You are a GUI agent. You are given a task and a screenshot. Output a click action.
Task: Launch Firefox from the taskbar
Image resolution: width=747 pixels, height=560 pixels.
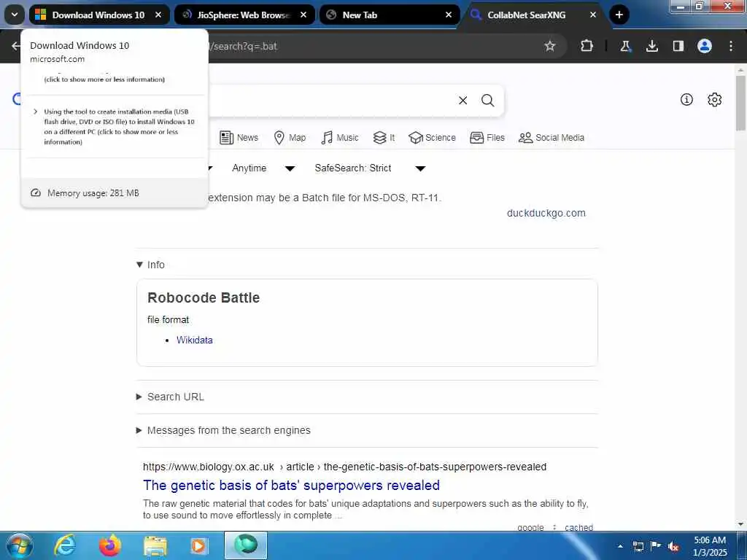[110, 545]
